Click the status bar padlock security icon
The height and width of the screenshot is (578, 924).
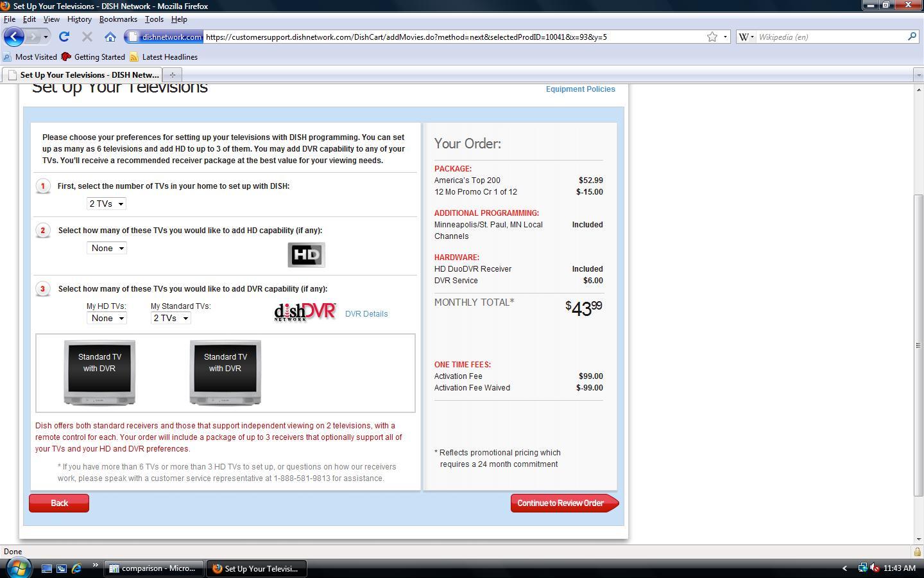point(917,552)
